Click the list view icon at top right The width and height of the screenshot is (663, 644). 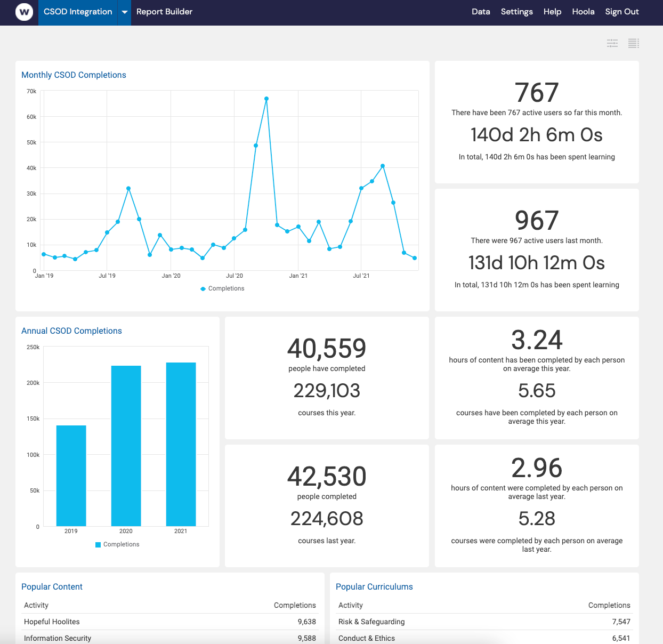[633, 43]
